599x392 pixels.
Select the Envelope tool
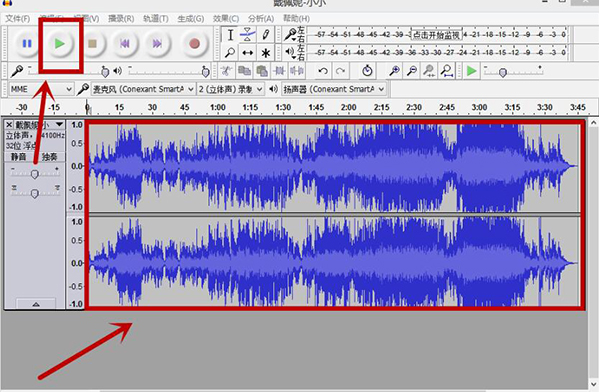[x=248, y=35]
